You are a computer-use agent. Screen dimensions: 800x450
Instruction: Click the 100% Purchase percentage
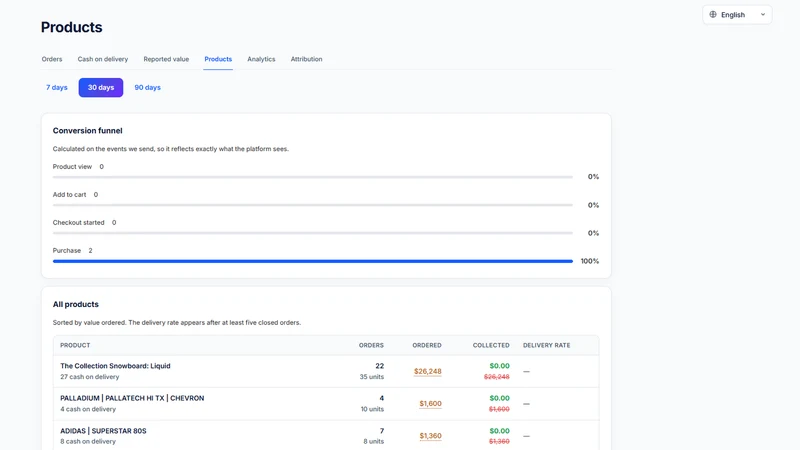click(590, 261)
